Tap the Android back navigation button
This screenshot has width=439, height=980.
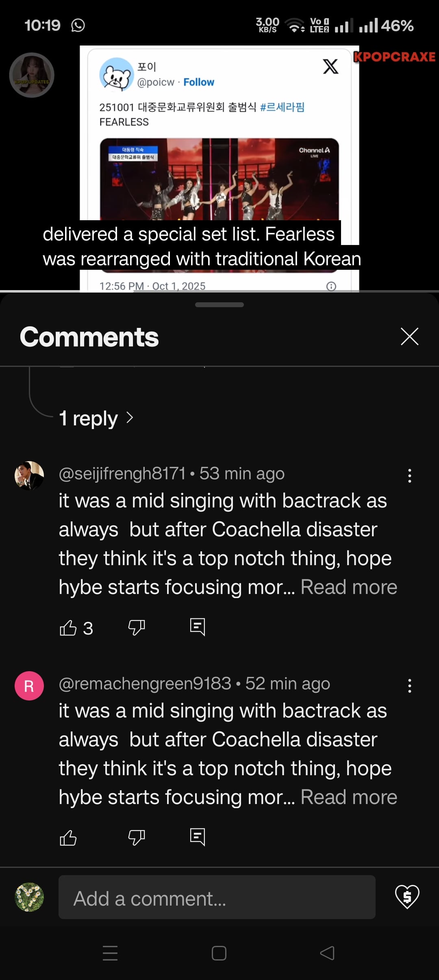tap(327, 953)
